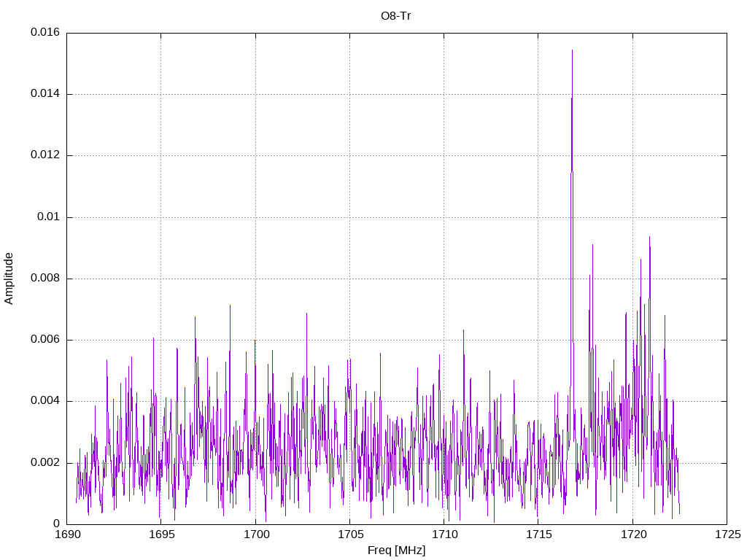
Task: Click the 0.004 y-axis tick label
Action: tap(45, 401)
